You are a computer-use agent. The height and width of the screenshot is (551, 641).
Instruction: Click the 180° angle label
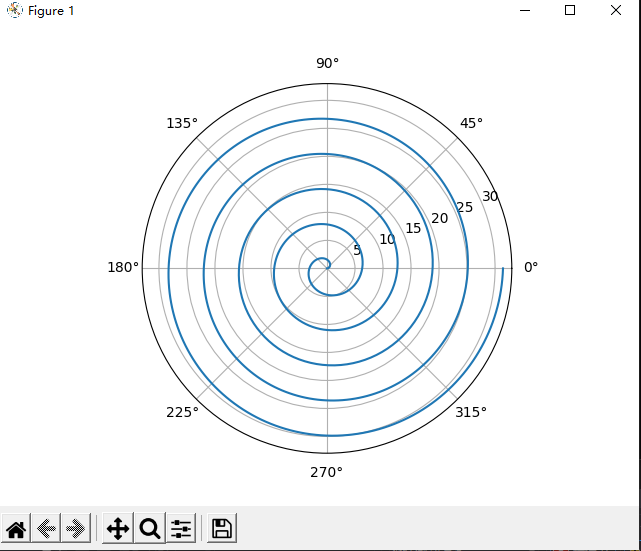[x=123, y=267]
